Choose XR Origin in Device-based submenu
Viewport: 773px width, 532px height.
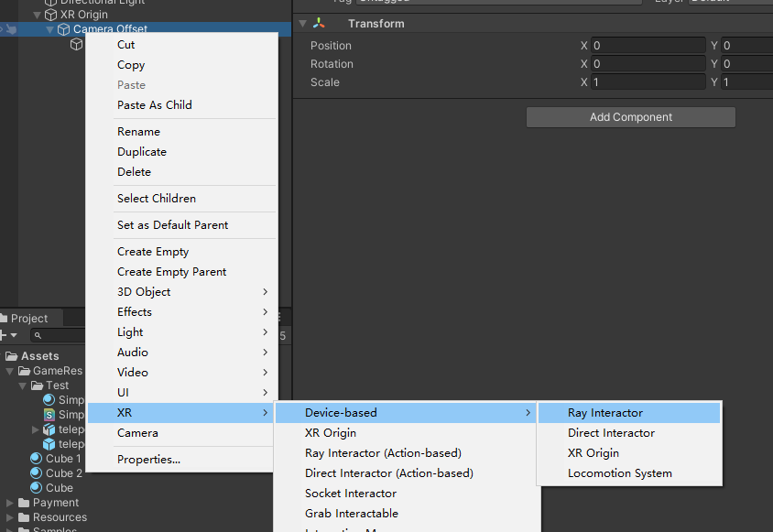629,453
